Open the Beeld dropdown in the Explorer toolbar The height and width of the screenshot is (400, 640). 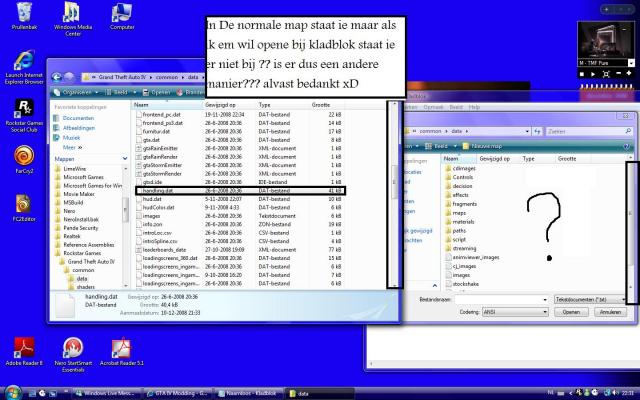120,93
